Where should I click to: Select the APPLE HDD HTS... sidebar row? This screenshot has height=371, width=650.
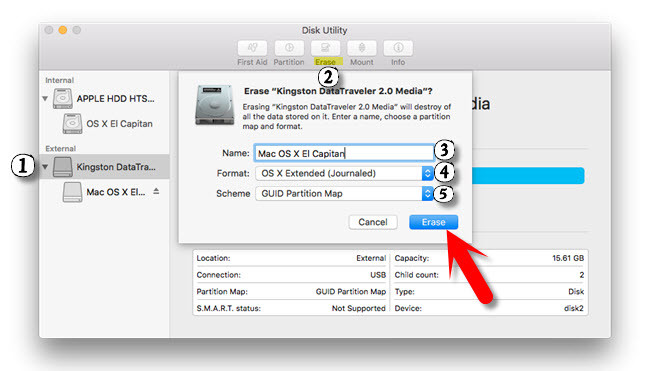pyautogui.click(x=104, y=99)
